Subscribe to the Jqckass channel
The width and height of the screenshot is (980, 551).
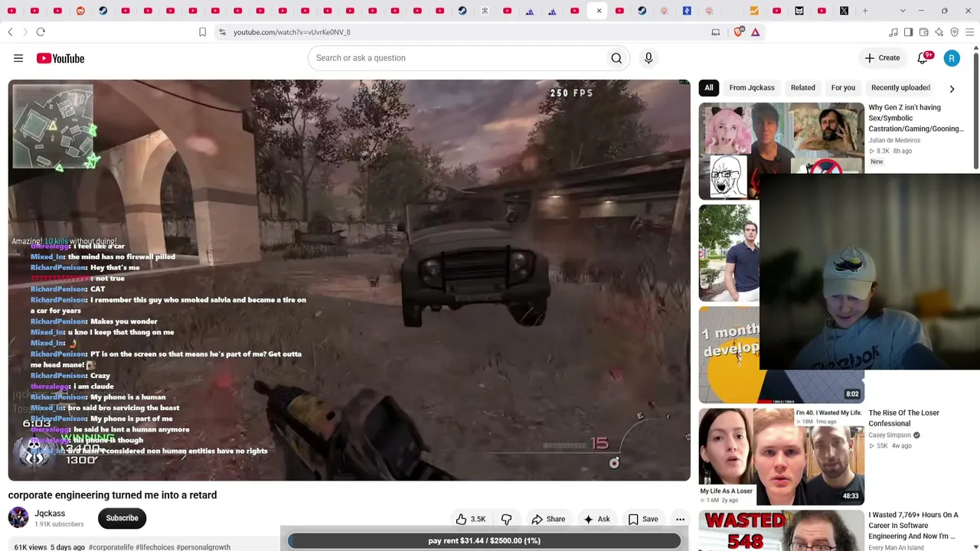click(122, 518)
